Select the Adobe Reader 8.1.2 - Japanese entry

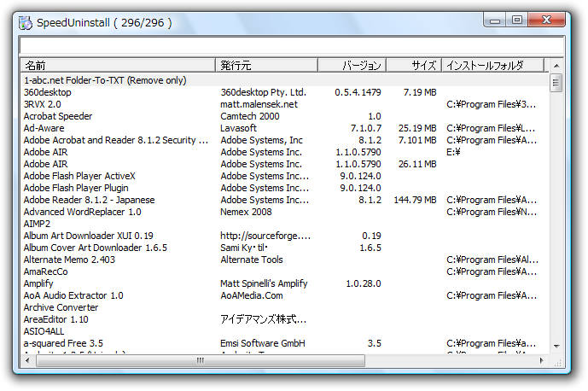point(89,200)
